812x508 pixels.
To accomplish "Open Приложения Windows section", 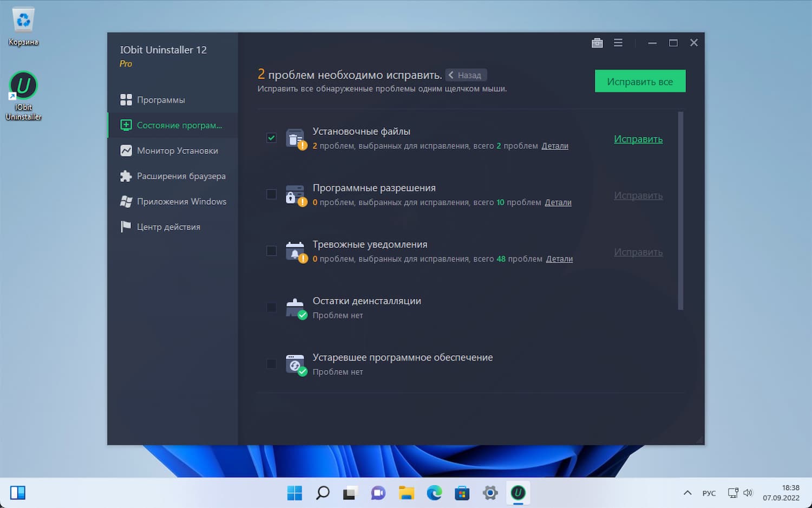I will tap(173, 201).
